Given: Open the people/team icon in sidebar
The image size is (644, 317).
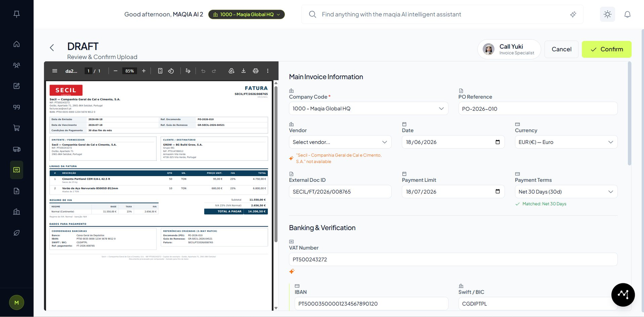Looking at the screenshot, I should pyautogui.click(x=16, y=65).
